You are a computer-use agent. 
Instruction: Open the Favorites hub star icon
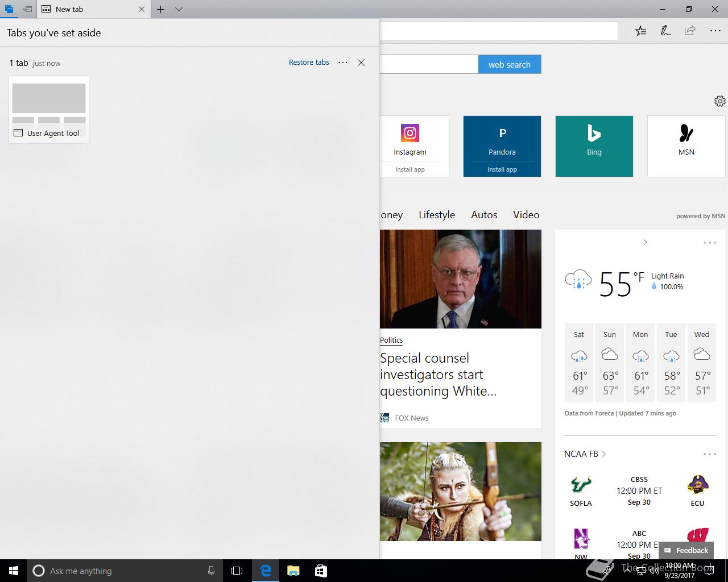point(640,31)
